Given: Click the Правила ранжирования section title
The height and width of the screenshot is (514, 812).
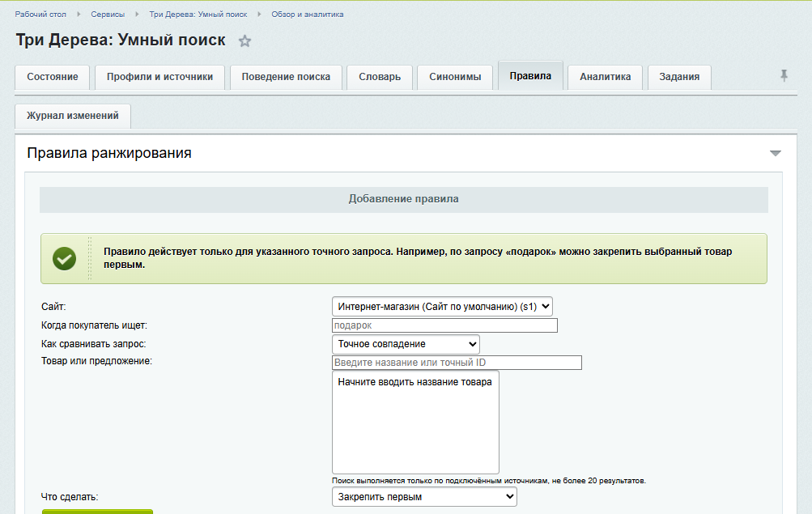Looking at the screenshot, I should (109, 153).
